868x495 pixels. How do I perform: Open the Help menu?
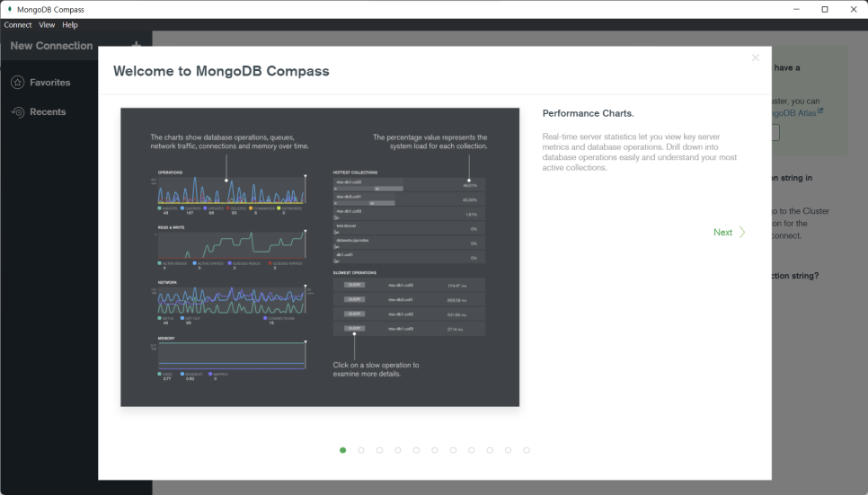pos(70,25)
